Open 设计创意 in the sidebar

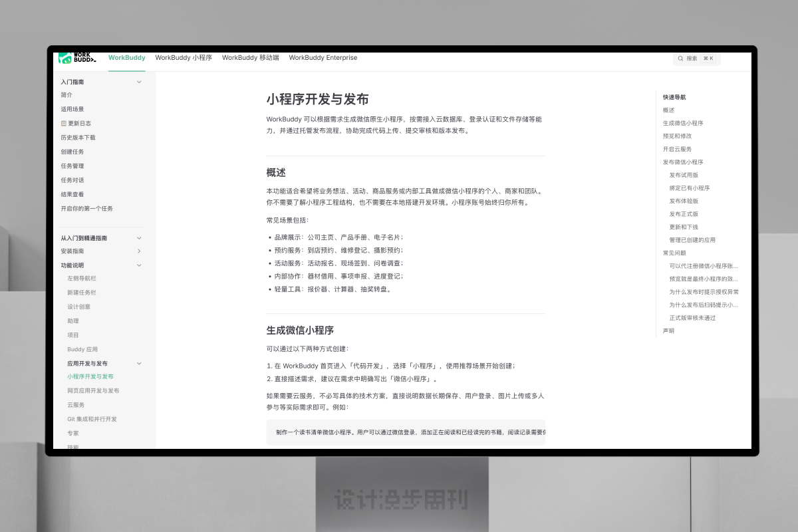(x=79, y=307)
